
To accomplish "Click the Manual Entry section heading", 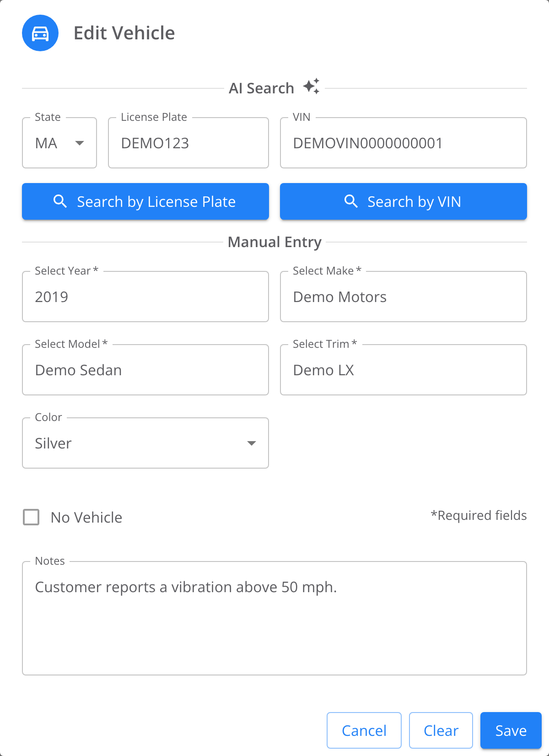I will [x=274, y=242].
